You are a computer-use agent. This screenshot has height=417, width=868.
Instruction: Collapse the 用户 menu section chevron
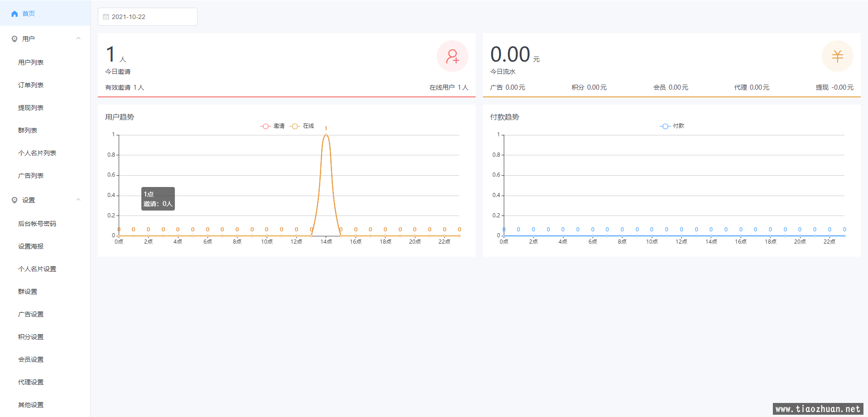[x=78, y=38]
